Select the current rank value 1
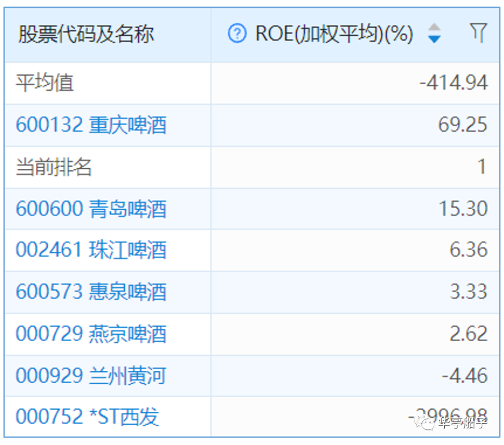This screenshot has height=445, width=504. [482, 167]
